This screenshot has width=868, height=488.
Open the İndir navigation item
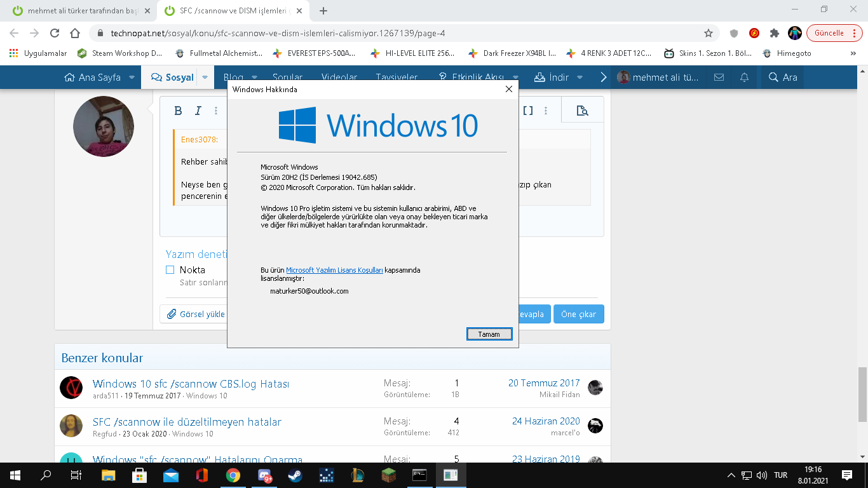point(552,78)
